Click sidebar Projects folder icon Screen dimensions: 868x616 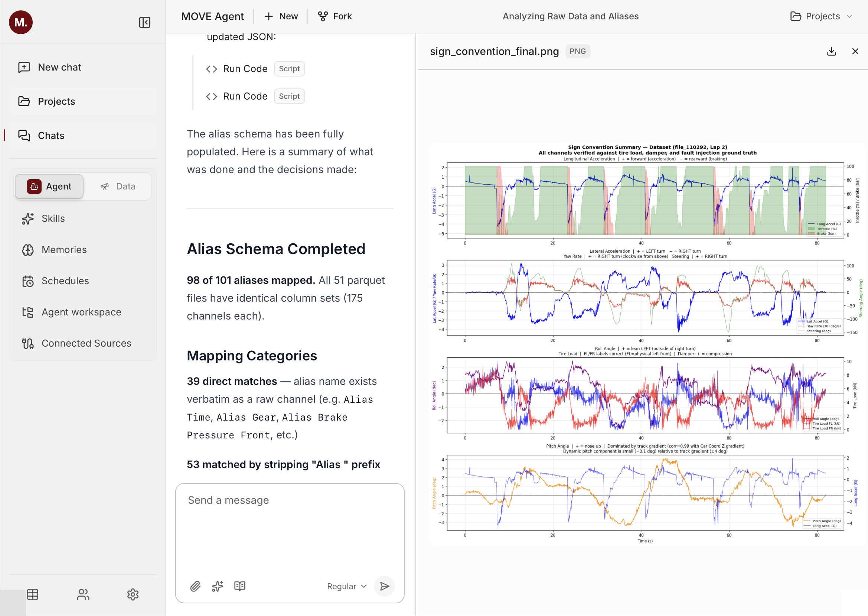pyautogui.click(x=24, y=101)
